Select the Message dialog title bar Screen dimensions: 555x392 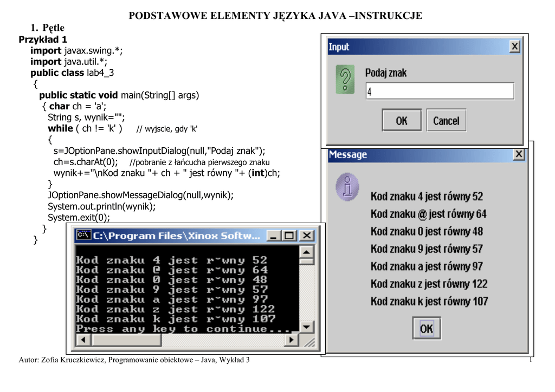tap(423, 155)
